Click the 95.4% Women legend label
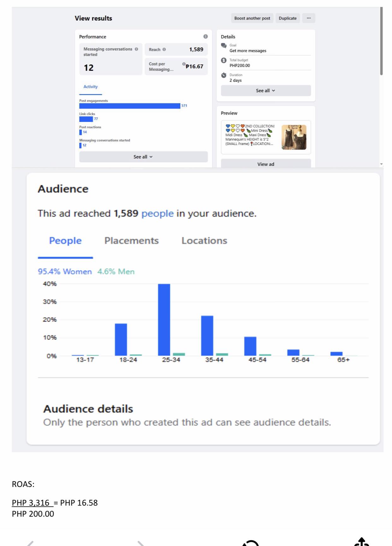This screenshot has width=392, height=546. coord(65,272)
